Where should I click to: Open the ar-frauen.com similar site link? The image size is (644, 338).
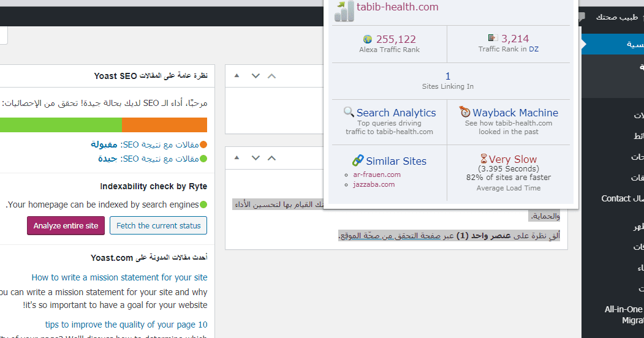377,175
